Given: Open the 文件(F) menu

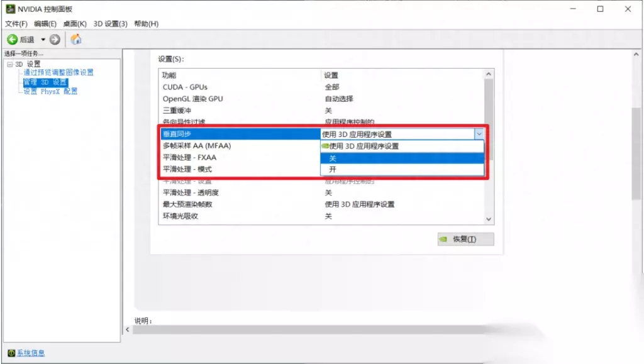Looking at the screenshot, I should [16, 24].
